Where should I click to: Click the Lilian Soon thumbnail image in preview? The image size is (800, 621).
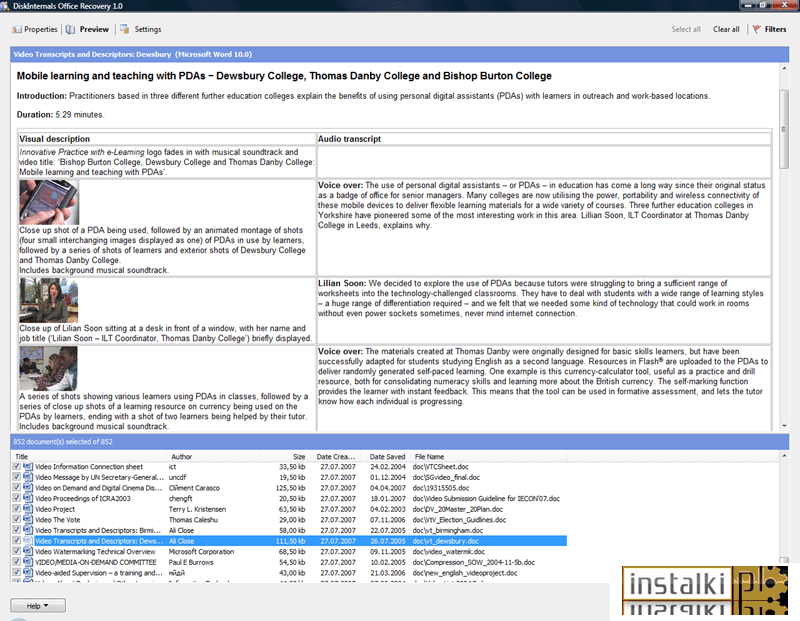click(x=48, y=301)
